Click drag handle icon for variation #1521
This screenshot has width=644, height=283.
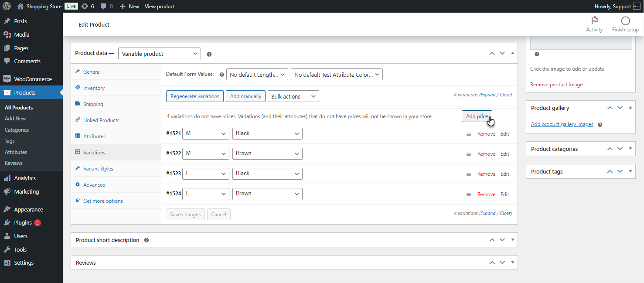pyautogui.click(x=469, y=134)
